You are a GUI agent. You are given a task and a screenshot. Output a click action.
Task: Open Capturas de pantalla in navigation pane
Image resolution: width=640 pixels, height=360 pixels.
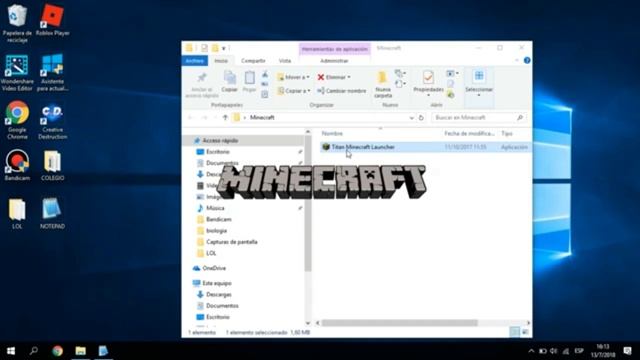[232, 242]
